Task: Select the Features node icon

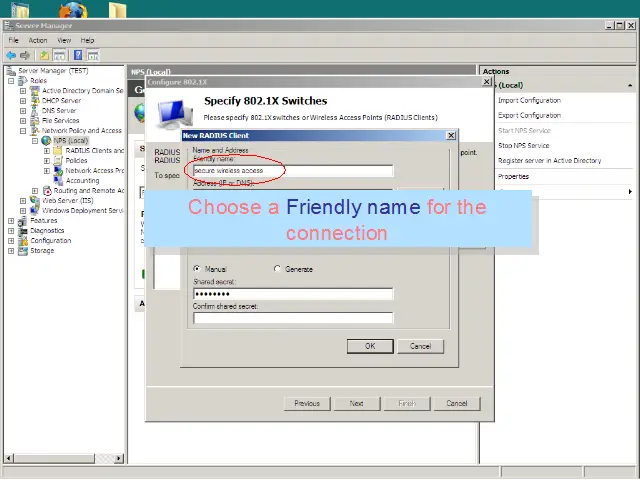Action: click(x=23, y=220)
